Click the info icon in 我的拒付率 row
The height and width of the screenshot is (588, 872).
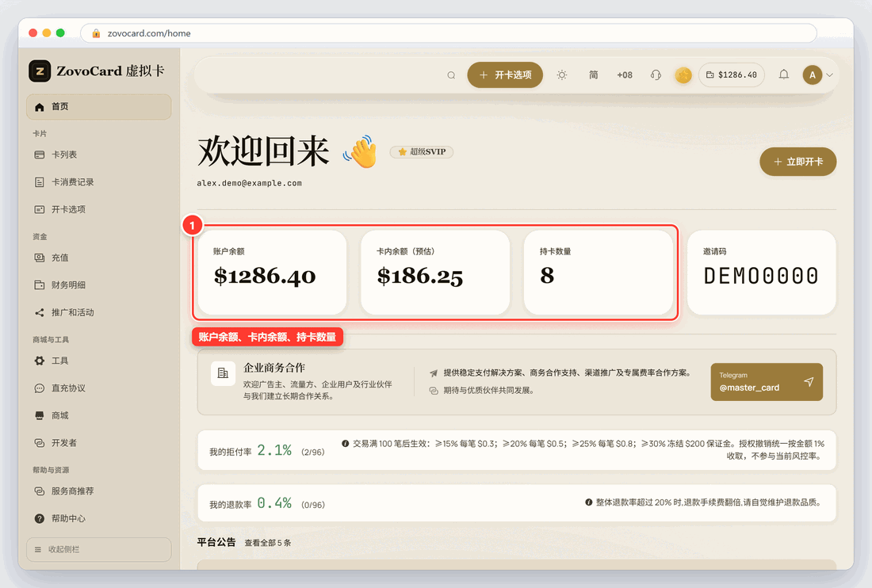346,444
